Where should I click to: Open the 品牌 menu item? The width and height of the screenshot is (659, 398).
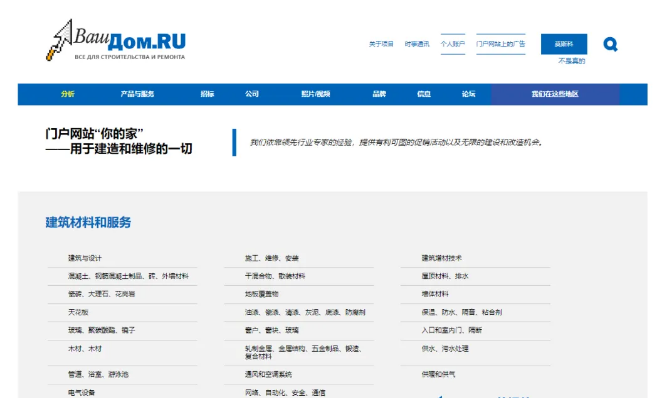(379, 94)
